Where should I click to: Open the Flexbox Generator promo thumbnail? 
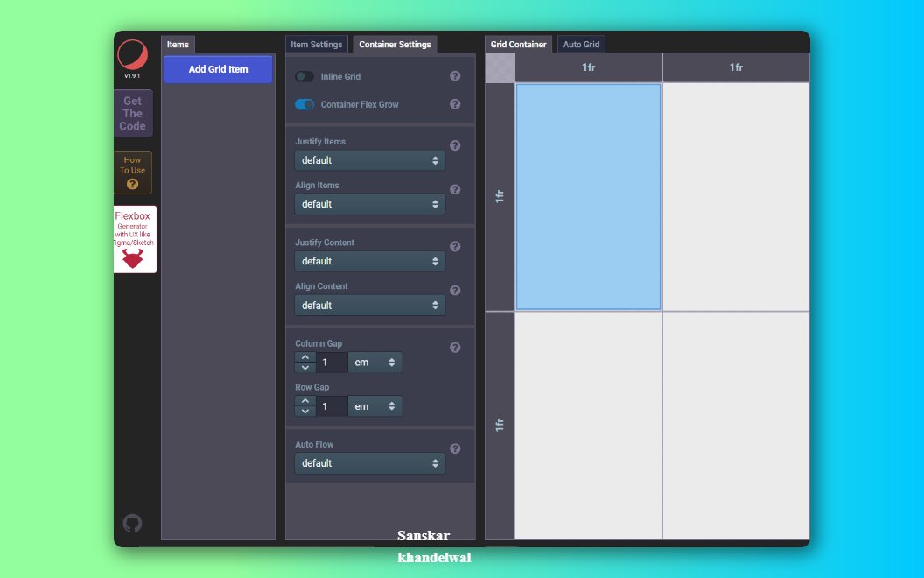pos(135,239)
